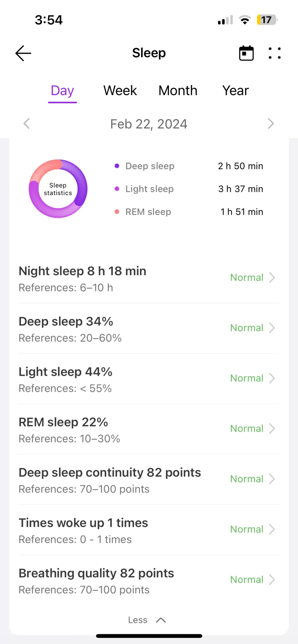Open Times woke up 1 times row

[x=149, y=530]
